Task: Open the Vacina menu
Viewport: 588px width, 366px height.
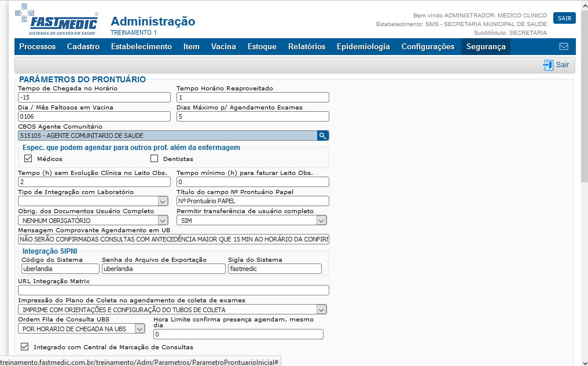Action: point(223,46)
